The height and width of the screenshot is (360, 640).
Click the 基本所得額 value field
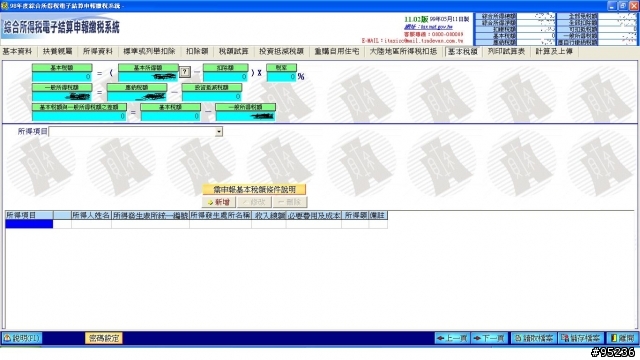(148, 77)
